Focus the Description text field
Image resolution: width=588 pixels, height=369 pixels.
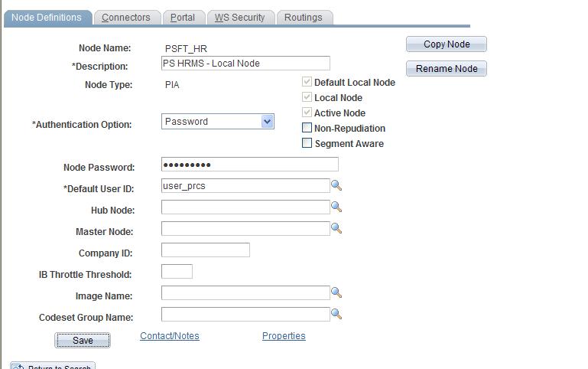[x=245, y=64]
